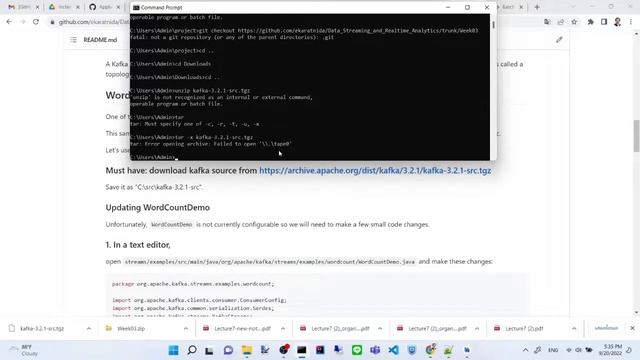Open Chrome extensions puzzle icon
This screenshot has width=640, height=360.
pyautogui.click(x=591, y=22)
